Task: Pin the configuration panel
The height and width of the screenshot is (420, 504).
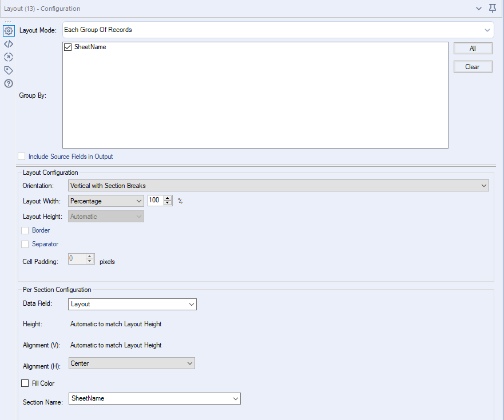Action: (492, 9)
